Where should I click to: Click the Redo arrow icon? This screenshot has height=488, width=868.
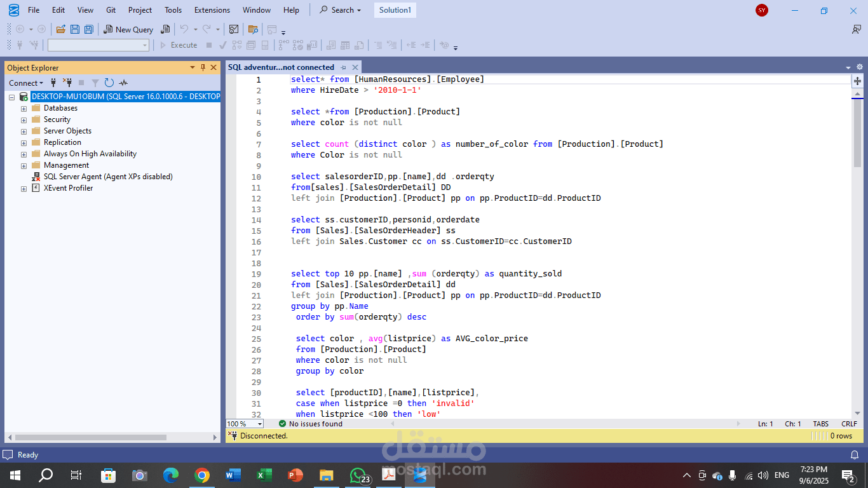click(x=206, y=29)
